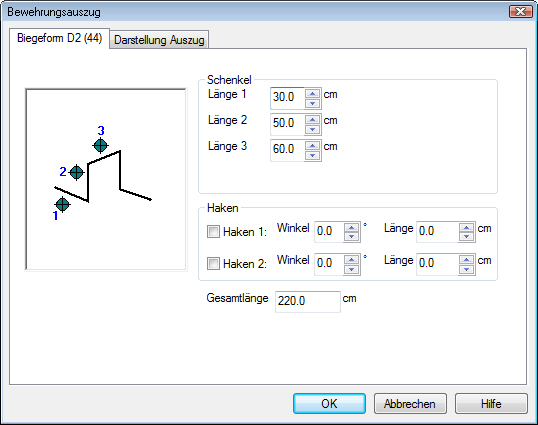The width and height of the screenshot is (538, 425).
Task: Confirm dialog with OK button
Action: click(329, 404)
